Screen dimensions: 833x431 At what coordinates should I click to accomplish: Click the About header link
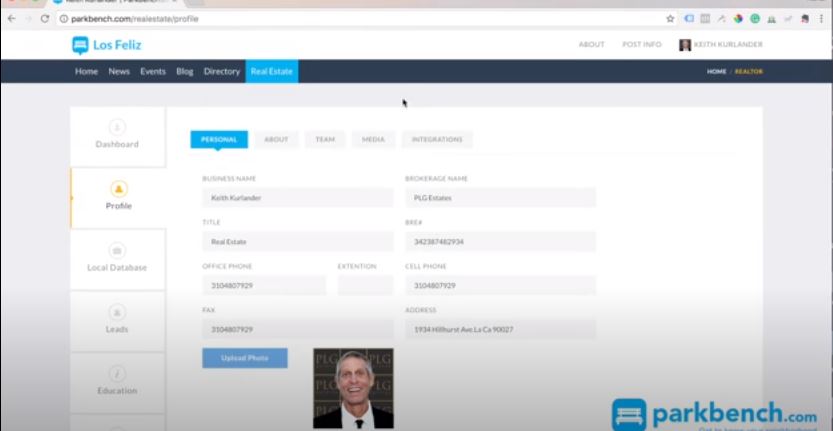(592, 45)
